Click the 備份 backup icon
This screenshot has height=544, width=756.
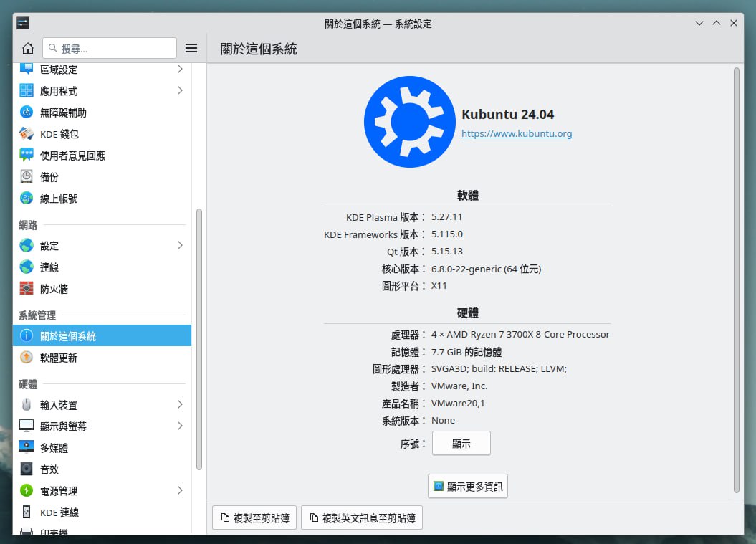27,177
